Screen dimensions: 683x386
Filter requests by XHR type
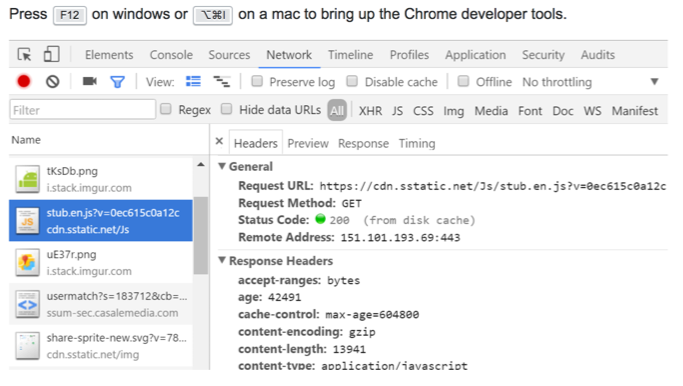pos(370,111)
